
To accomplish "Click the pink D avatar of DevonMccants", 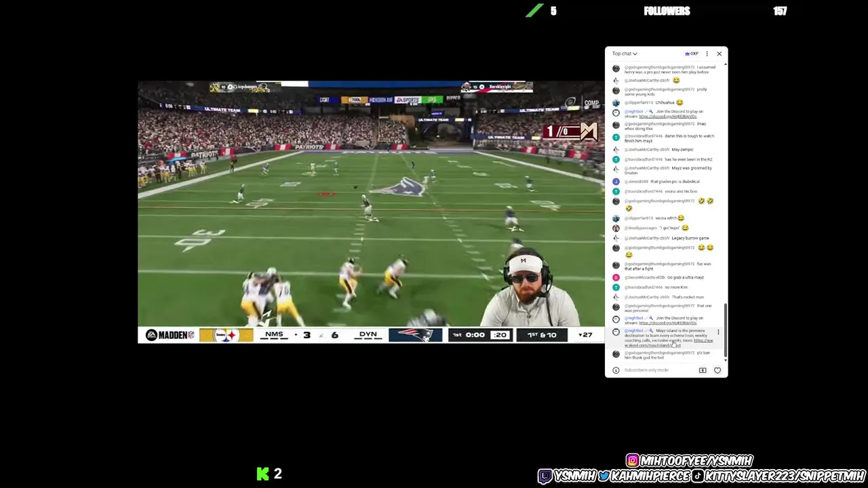I will point(616,277).
